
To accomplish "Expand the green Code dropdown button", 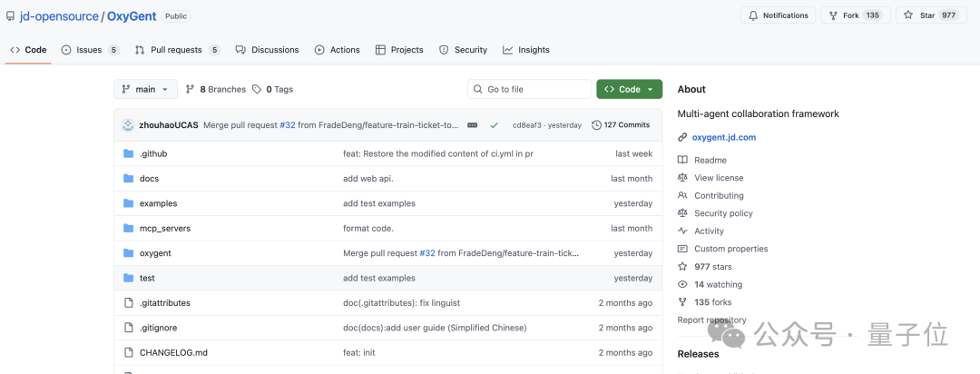I will [629, 89].
